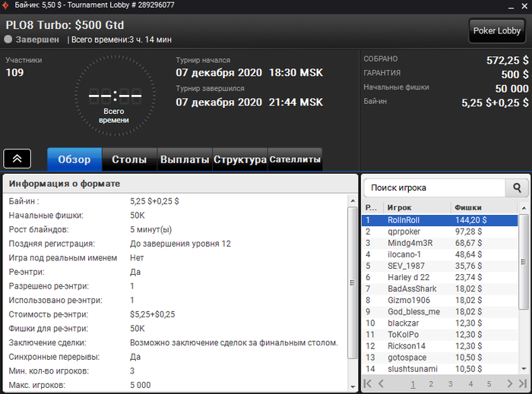Go to previous page of player list
Screen dimensions: 532x394
click(x=381, y=383)
